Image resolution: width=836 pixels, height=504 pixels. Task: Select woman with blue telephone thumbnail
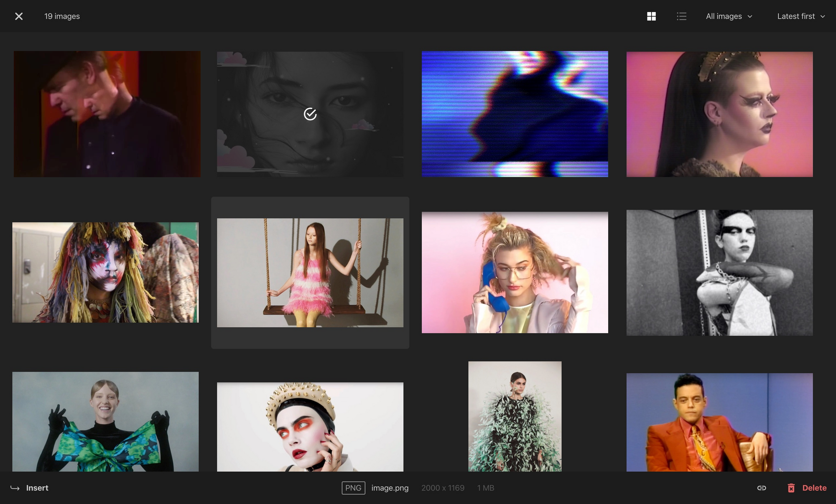515,272
